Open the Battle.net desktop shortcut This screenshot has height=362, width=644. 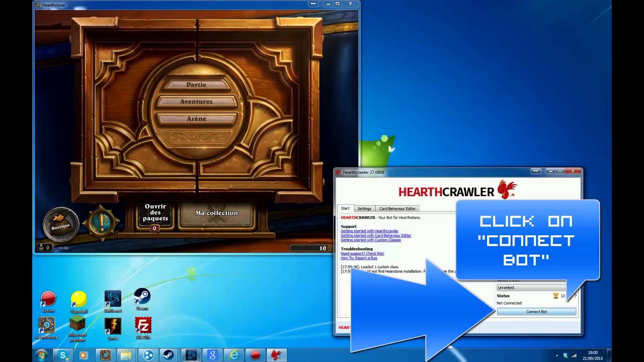tap(113, 302)
